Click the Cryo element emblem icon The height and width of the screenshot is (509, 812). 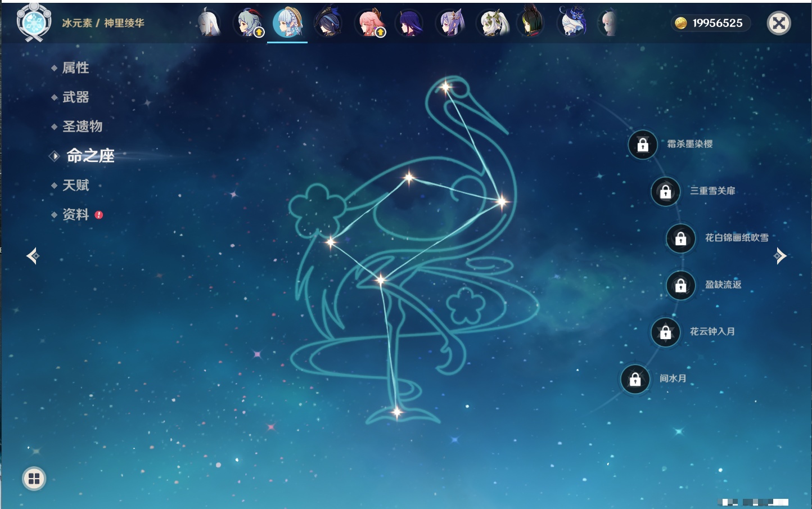[x=34, y=22]
